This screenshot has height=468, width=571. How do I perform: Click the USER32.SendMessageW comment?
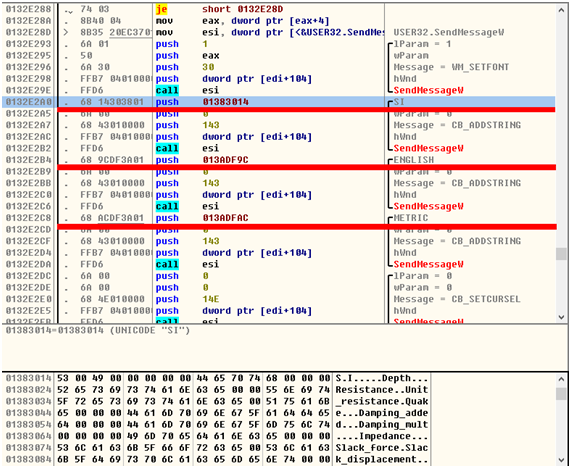click(449, 32)
